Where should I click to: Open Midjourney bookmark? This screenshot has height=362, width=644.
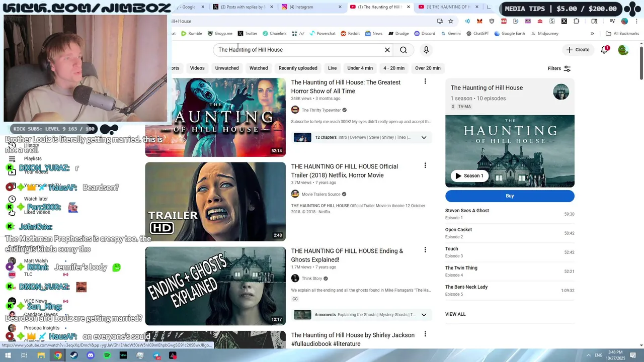pyautogui.click(x=544, y=34)
